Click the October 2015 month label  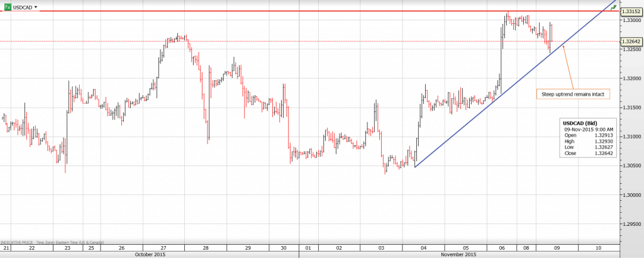(x=150, y=254)
